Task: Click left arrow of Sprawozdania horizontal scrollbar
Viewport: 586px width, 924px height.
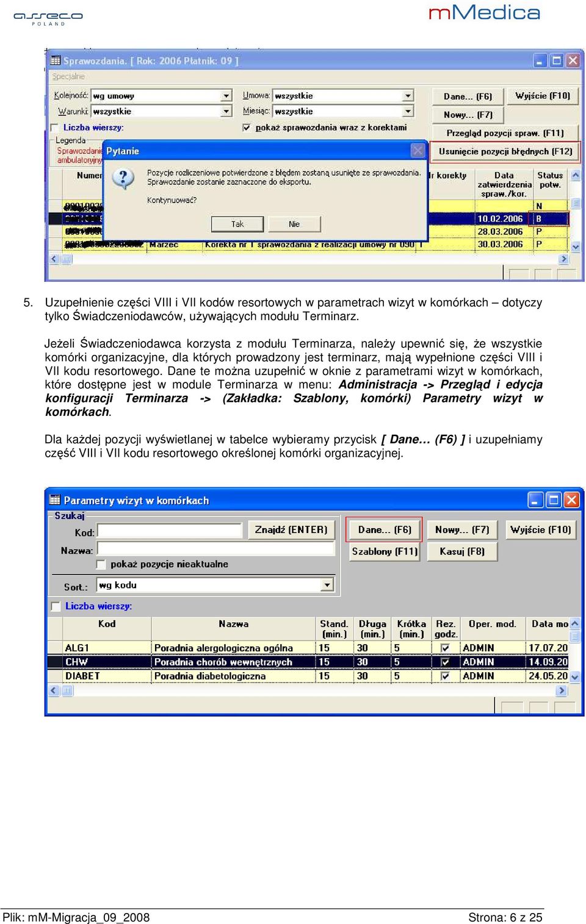Action: [54, 259]
